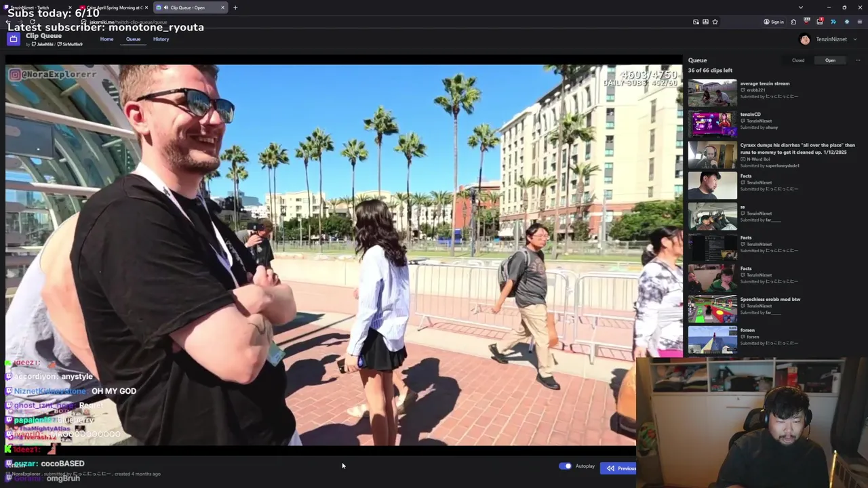868x488 pixels.
Task: Click the 'Speechless erobb mod btw' title text
Action: [x=770, y=299]
